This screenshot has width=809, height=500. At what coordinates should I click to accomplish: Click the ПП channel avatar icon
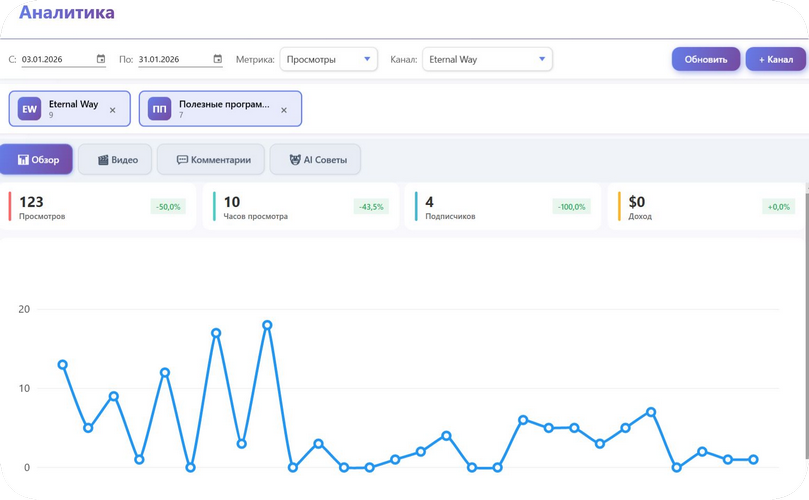160,109
